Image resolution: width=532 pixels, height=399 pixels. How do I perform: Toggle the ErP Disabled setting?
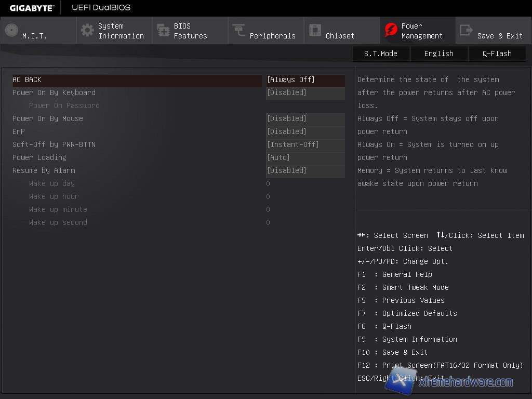click(305, 132)
